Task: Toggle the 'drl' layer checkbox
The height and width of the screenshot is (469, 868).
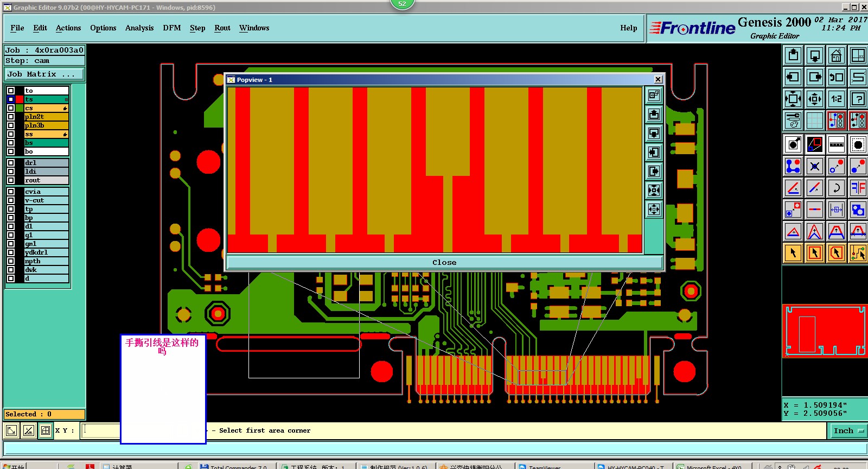Action: pyautogui.click(x=11, y=163)
